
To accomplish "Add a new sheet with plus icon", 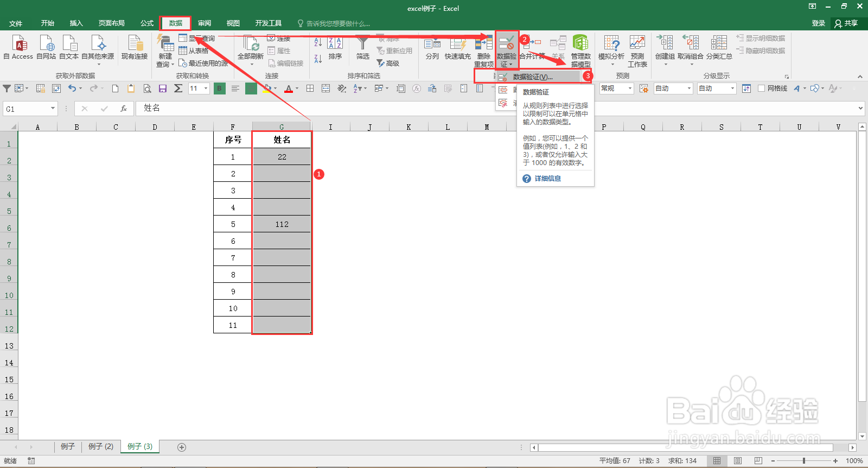I will [182, 447].
